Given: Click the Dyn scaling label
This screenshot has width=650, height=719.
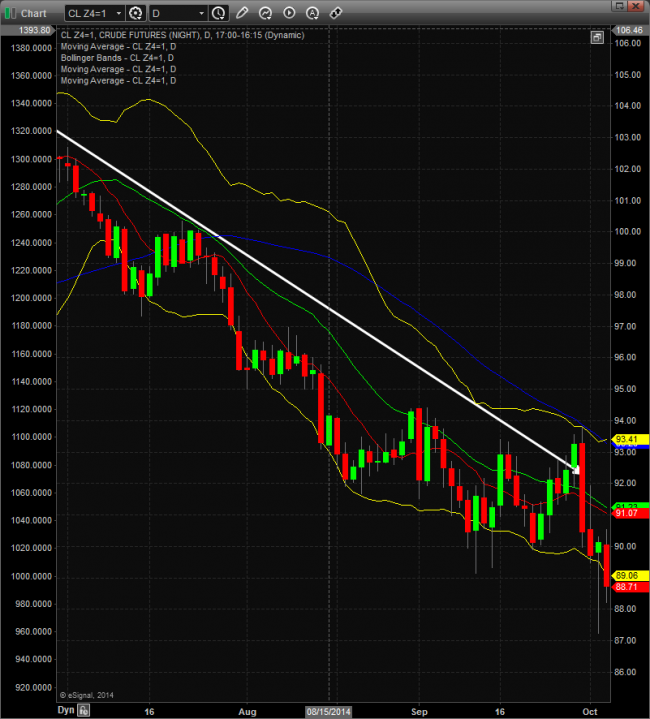Looking at the screenshot, I should click(x=66, y=710).
